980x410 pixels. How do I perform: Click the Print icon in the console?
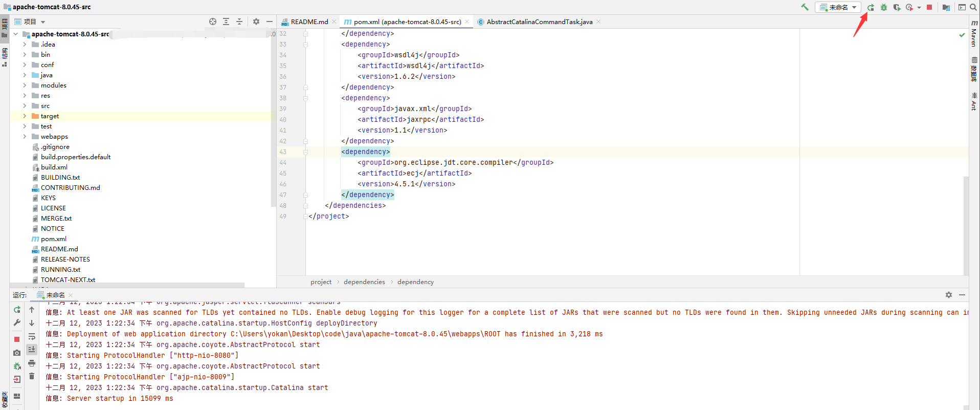point(32,363)
